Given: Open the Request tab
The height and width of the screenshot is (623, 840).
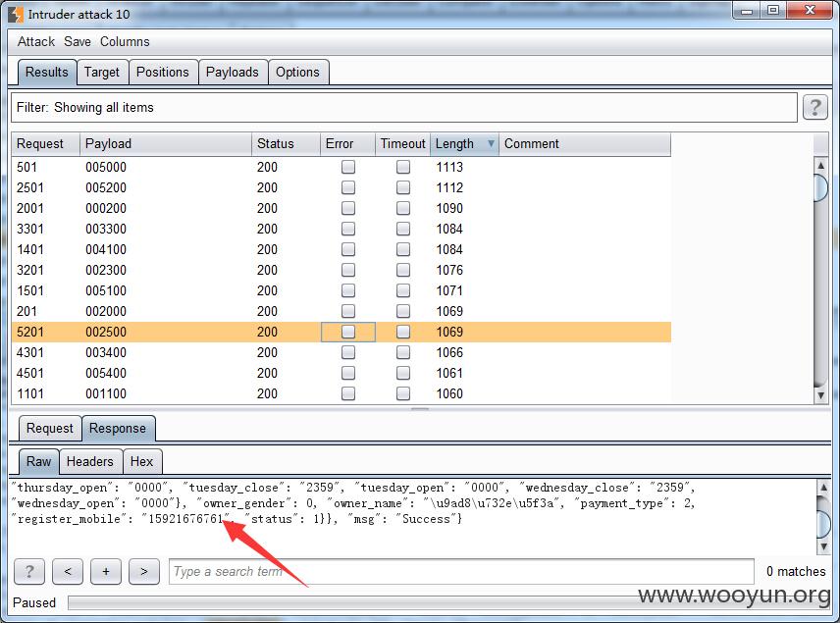Looking at the screenshot, I should pos(50,429).
